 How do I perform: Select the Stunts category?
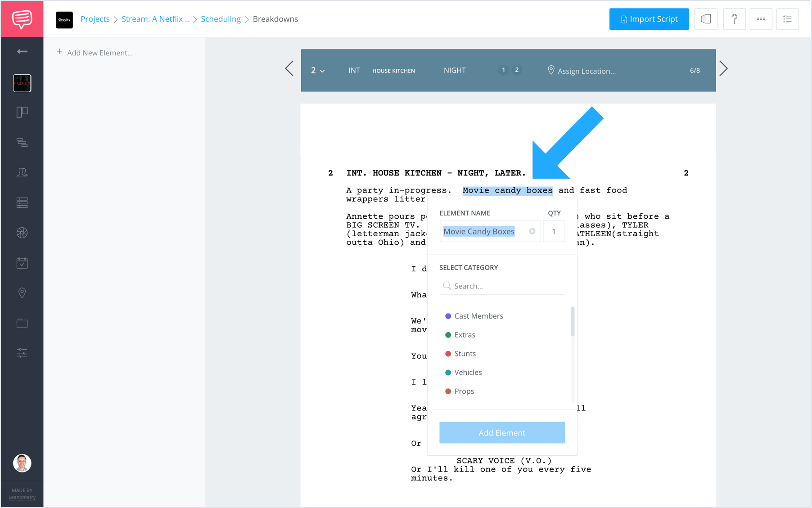pos(460,354)
